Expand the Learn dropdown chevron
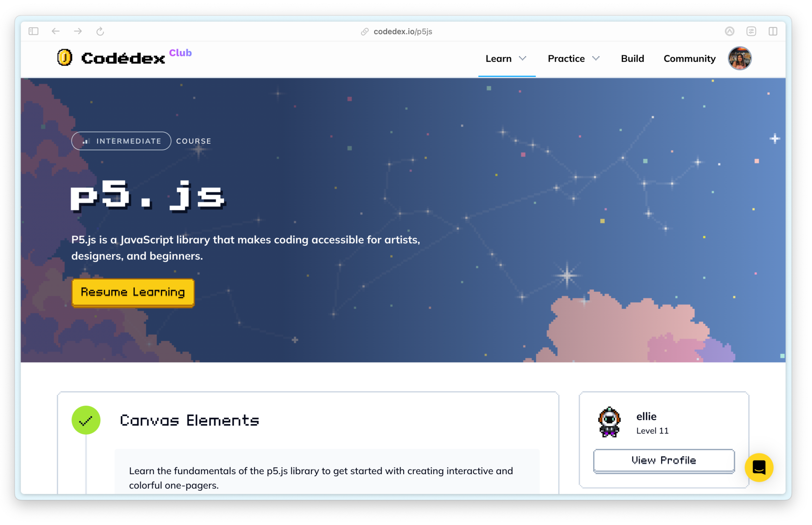The image size is (812, 525). coord(522,58)
